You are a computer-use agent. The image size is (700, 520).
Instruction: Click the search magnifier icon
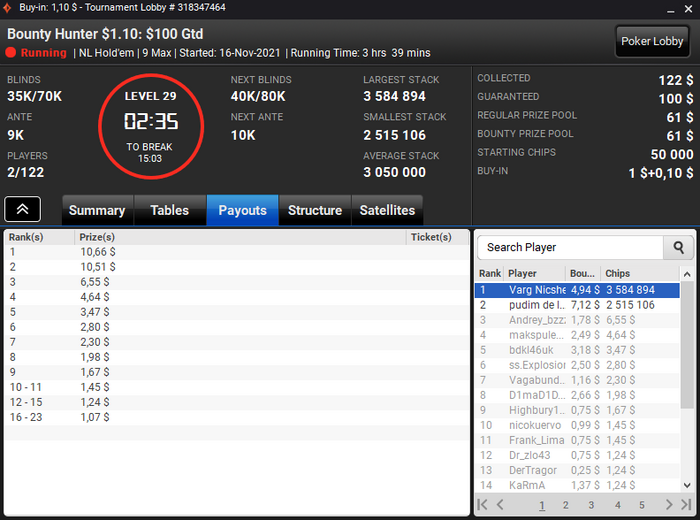678,247
